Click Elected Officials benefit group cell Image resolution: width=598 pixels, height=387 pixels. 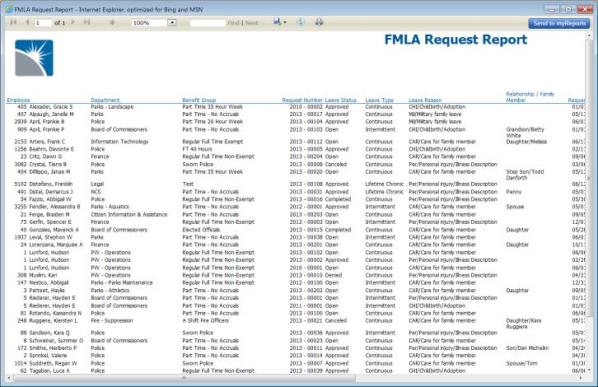coord(201,230)
